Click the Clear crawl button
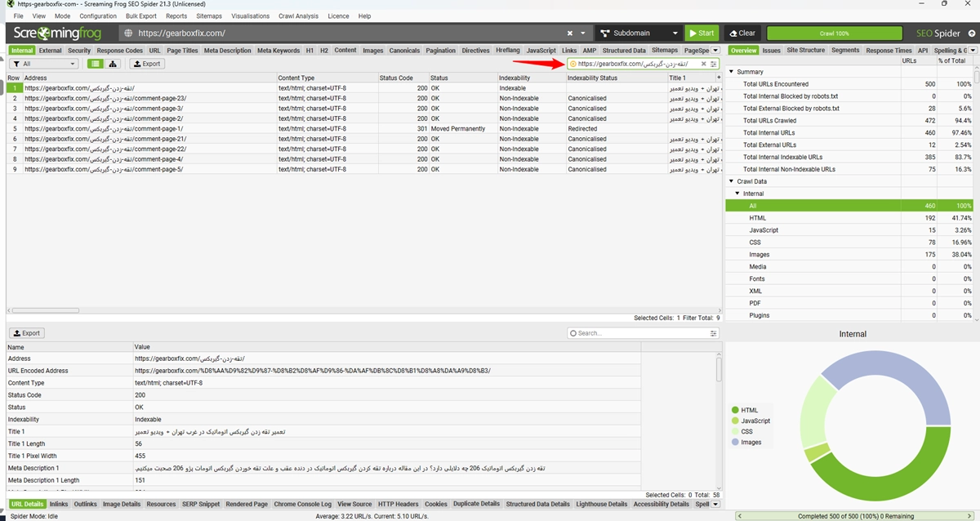The image size is (980, 521). point(742,33)
